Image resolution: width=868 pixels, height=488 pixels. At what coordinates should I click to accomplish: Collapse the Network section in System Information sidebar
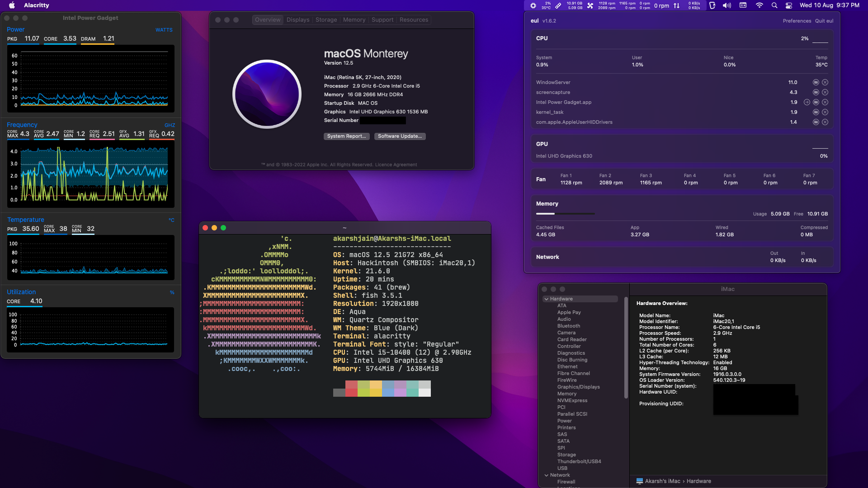[546, 475]
